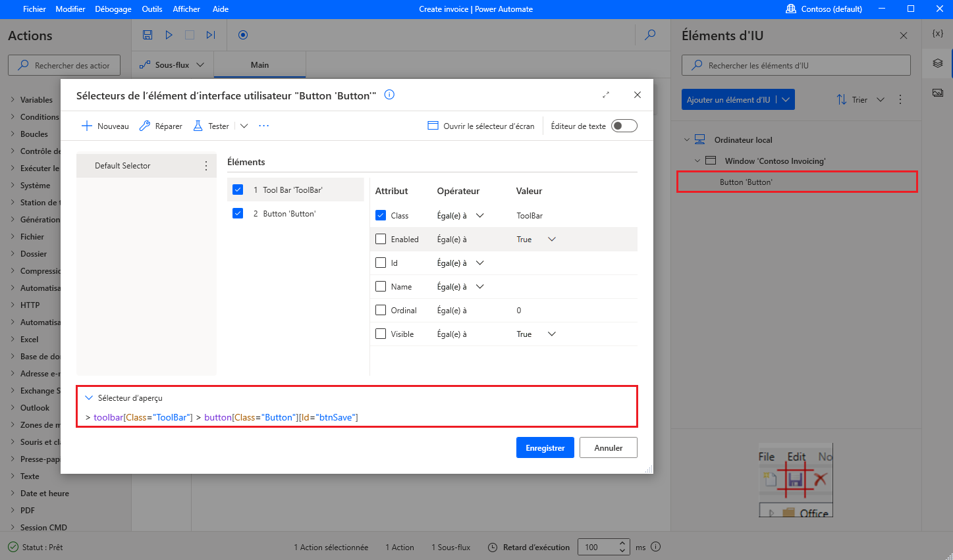Check the Ordinal attribute checkbox
This screenshot has height=560, width=953.
pyautogui.click(x=381, y=310)
